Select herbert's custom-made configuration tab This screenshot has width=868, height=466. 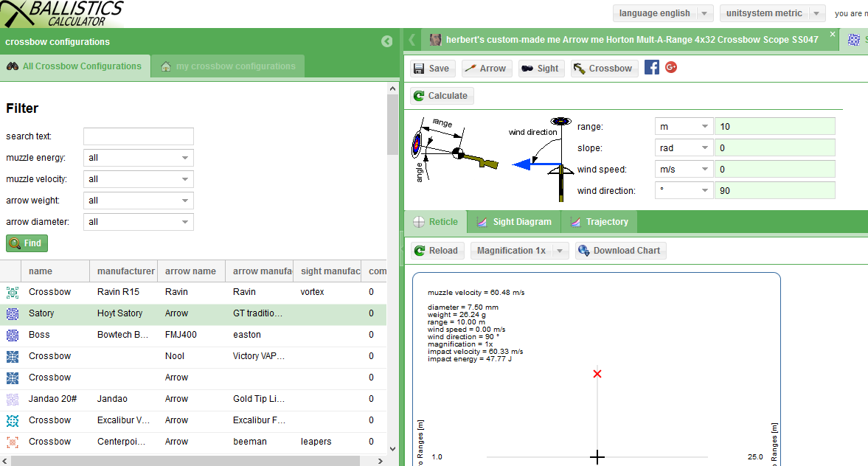[631, 40]
